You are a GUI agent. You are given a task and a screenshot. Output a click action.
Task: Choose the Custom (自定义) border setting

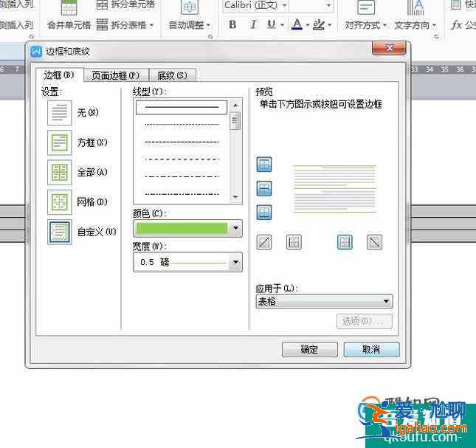[60, 232]
